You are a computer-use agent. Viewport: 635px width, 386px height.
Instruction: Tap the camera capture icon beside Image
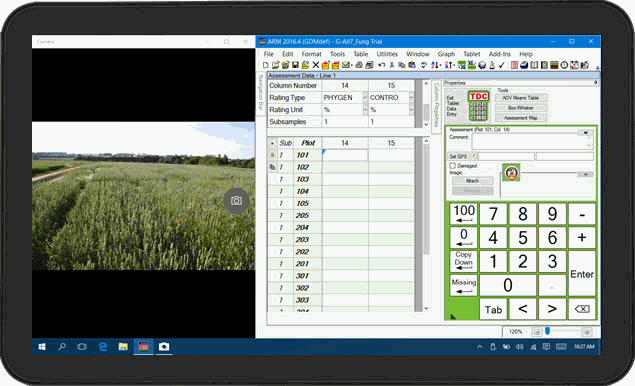[x=511, y=173]
